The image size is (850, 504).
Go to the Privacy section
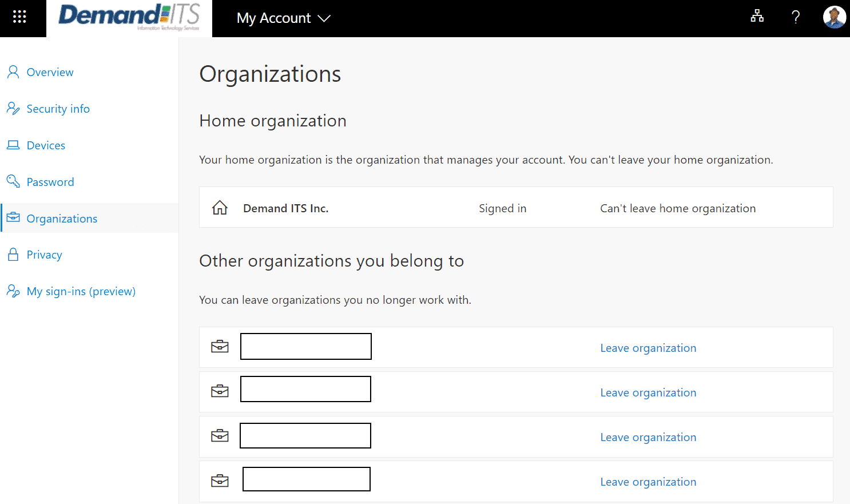[x=44, y=254]
